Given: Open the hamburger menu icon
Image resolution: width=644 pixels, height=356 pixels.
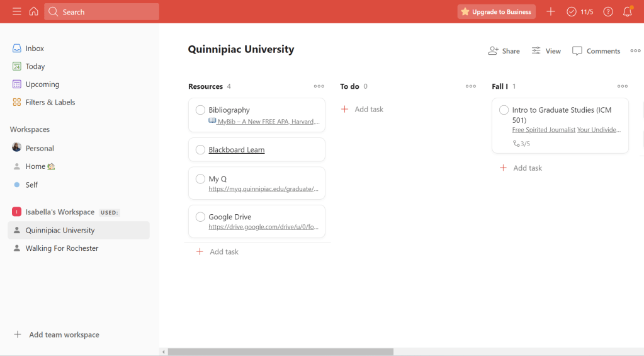Looking at the screenshot, I should (16, 11).
